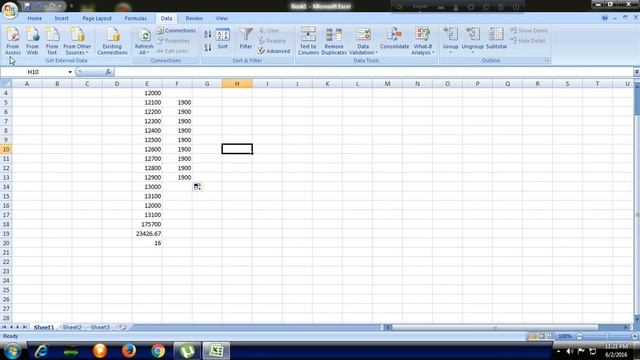Viewport: 640px width, 360px height.
Task: Click into the formula bar
Action: click(x=373, y=72)
